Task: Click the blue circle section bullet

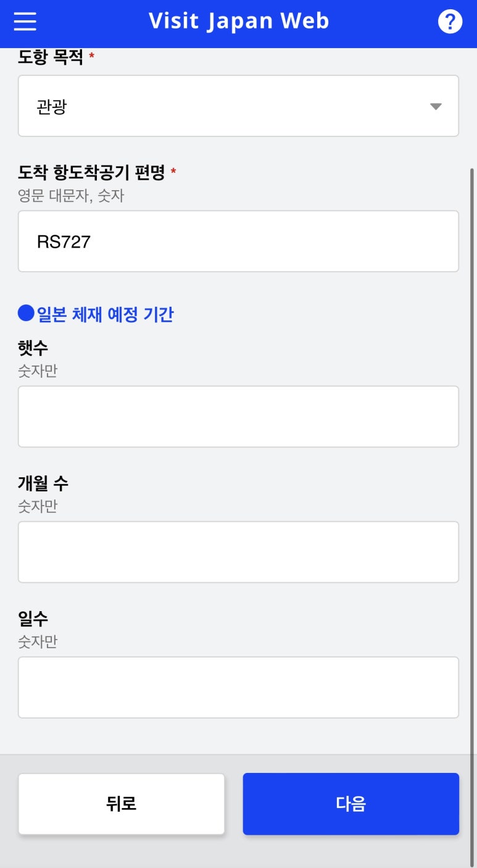Action: (x=26, y=314)
